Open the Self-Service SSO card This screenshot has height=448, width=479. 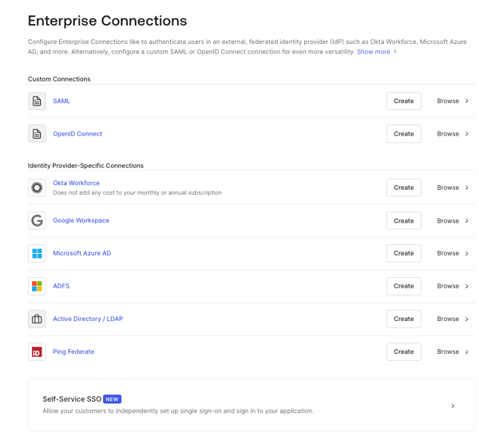(251, 405)
